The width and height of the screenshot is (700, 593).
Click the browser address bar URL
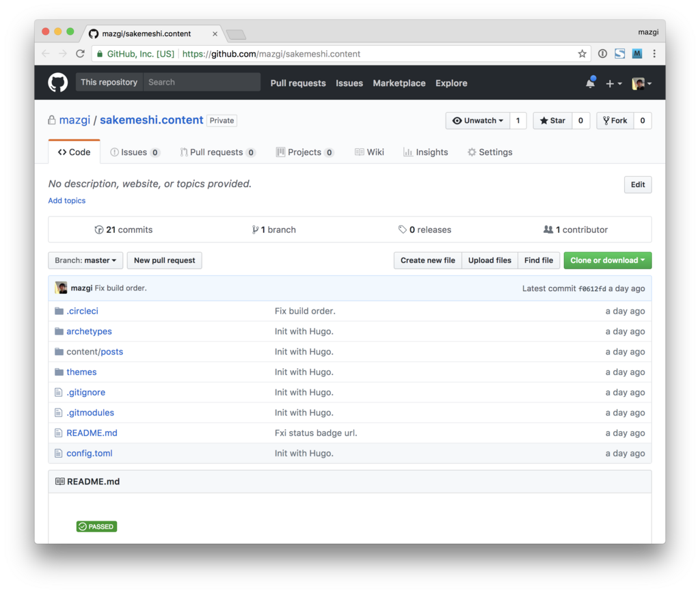(x=271, y=54)
